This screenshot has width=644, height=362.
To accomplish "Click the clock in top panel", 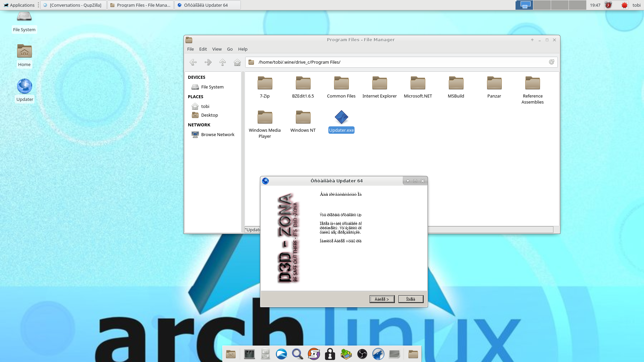I will point(595,5).
